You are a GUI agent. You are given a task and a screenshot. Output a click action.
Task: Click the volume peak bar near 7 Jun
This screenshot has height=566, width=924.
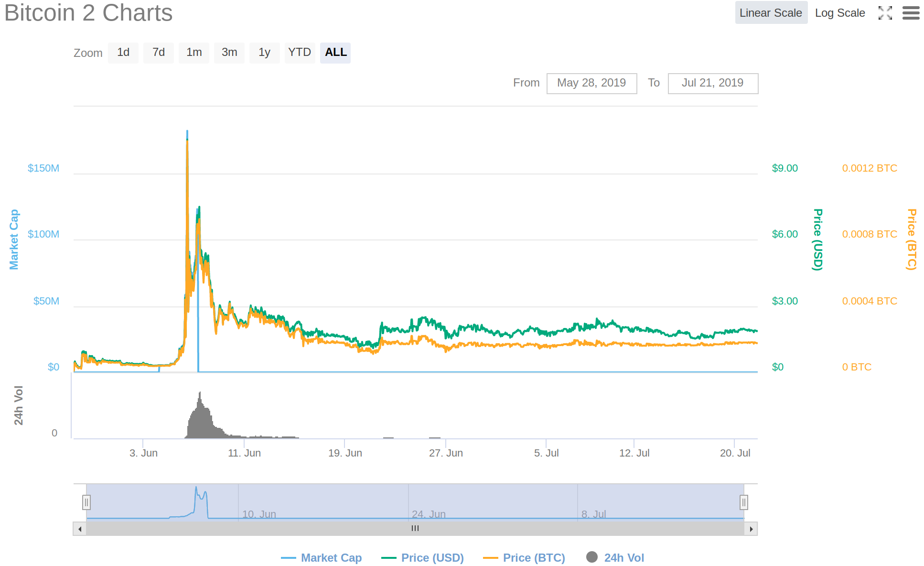tap(200, 415)
